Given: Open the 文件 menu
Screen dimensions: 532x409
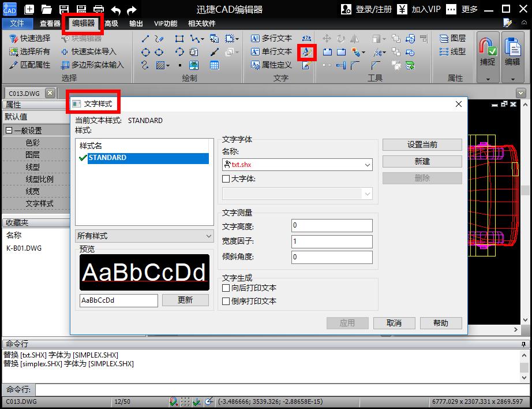Looking at the screenshot, I should (17, 24).
